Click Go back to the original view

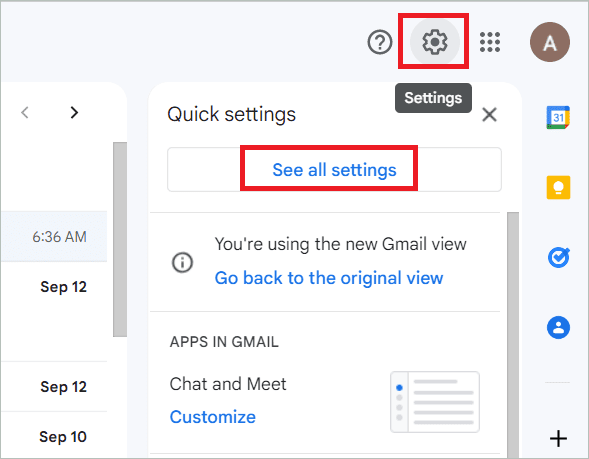329,278
